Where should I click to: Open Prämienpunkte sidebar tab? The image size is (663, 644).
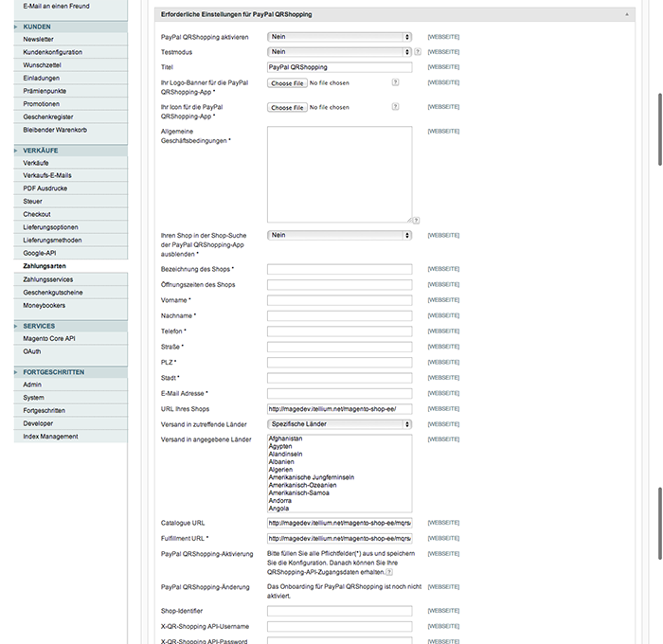[71, 91]
